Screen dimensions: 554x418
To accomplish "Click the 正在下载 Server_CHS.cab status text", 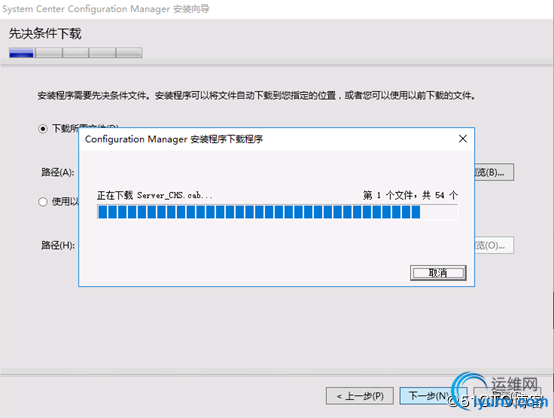I will point(155,195).
